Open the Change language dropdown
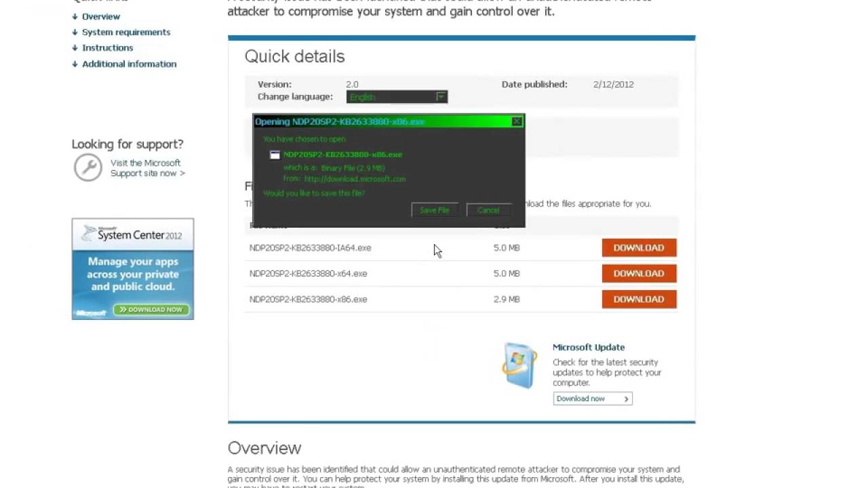Screen dimensions: 868x488 (397, 97)
